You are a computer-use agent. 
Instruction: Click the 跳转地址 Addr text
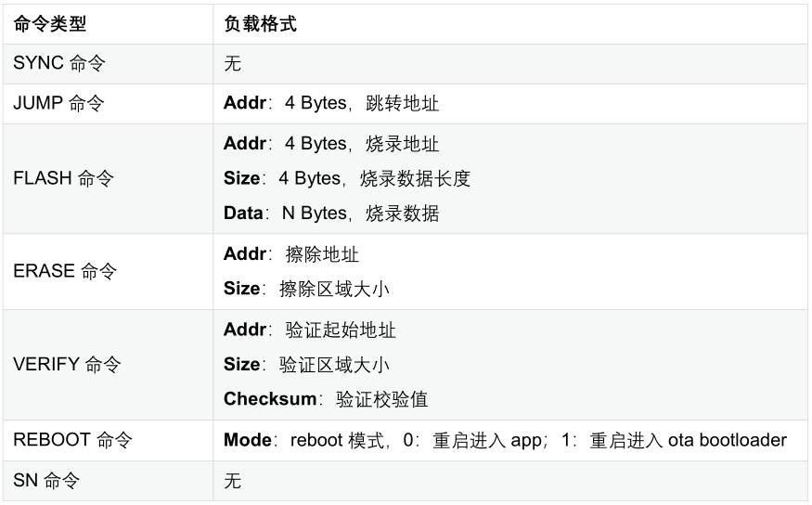(x=331, y=103)
